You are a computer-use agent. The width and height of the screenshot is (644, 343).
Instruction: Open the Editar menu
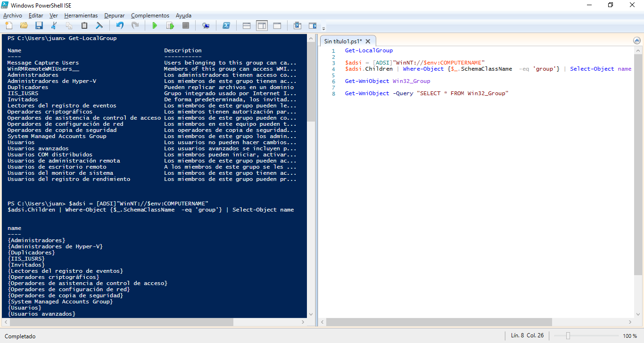click(36, 16)
